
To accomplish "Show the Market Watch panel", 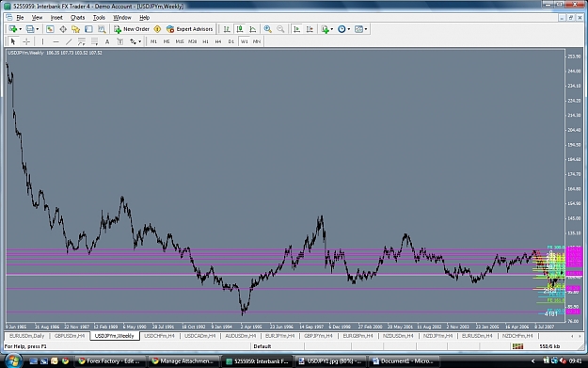I will point(50,29).
